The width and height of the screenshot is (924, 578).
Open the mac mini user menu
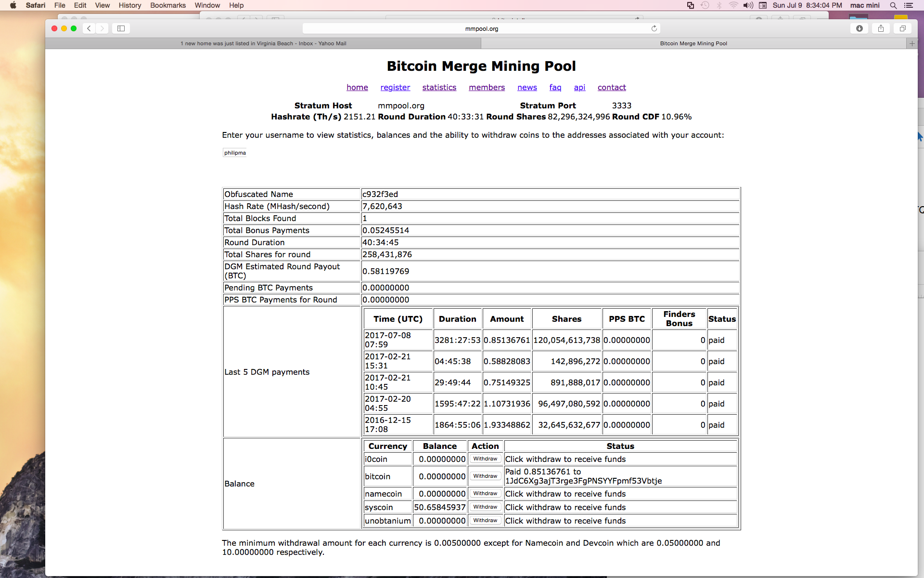pos(864,5)
